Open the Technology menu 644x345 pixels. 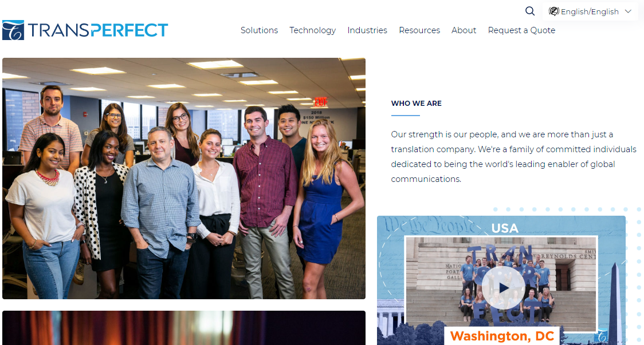[313, 30]
